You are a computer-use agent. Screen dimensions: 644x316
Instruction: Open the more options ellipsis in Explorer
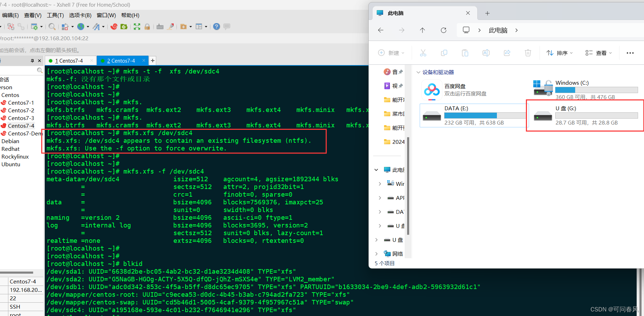pyautogui.click(x=630, y=53)
